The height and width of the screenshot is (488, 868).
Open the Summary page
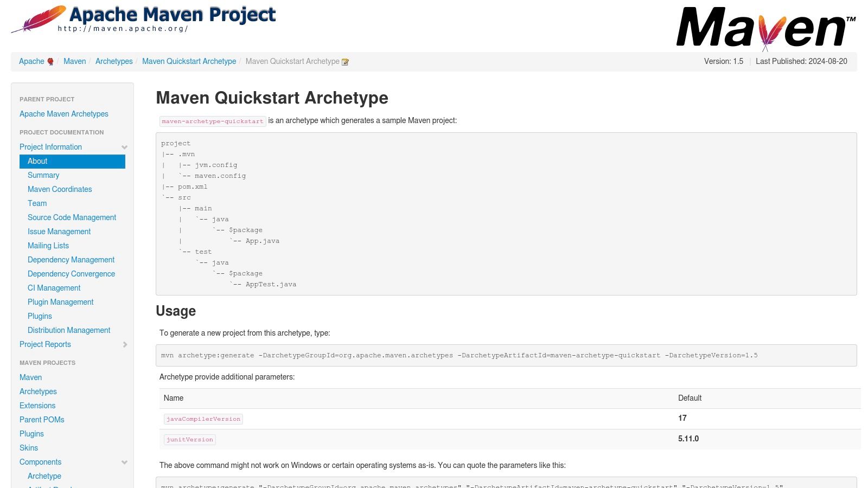click(43, 175)
